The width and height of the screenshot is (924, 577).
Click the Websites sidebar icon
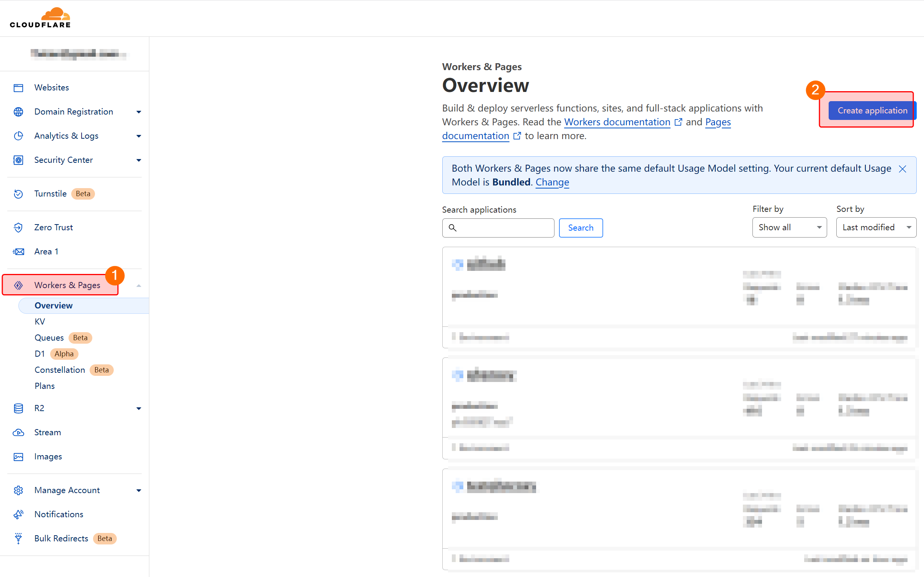18,88
